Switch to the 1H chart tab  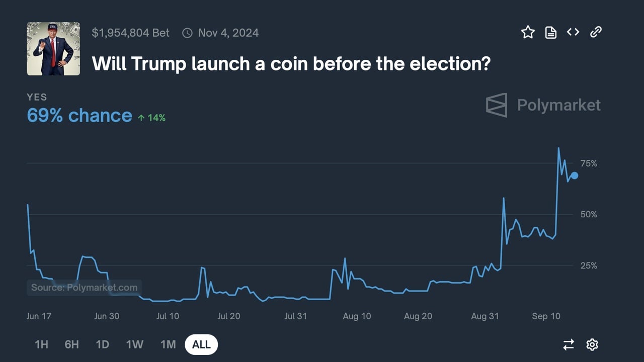[41, 344]
